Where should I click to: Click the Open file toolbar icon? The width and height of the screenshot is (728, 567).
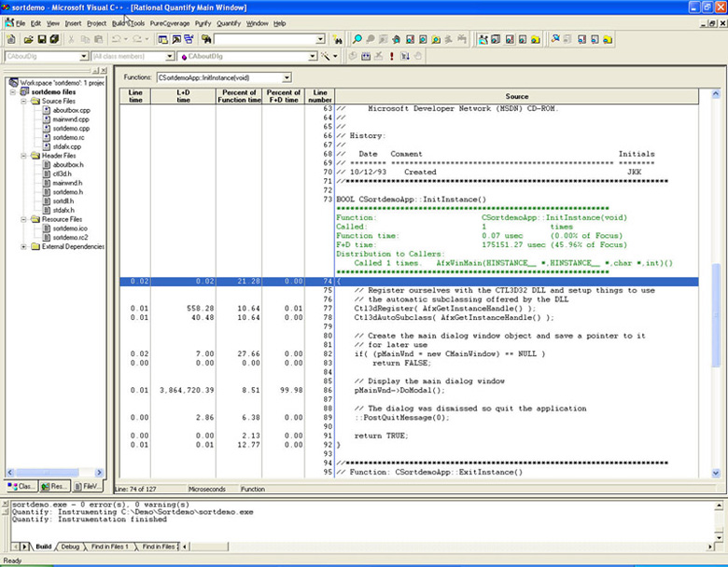tap(28, 39)
